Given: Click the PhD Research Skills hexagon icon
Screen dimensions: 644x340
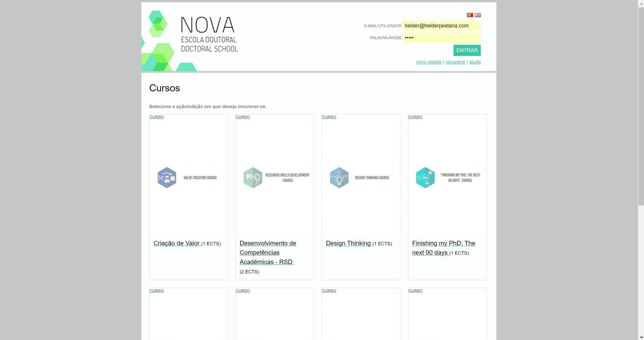Looking at the screenshot, I should pos(253,178).
